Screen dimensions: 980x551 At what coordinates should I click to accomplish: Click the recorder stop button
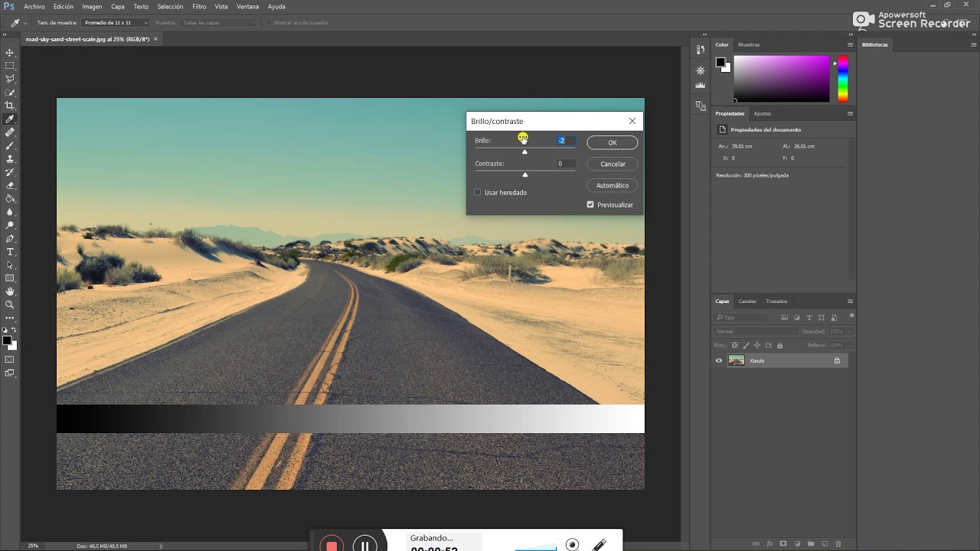(332, 545)
